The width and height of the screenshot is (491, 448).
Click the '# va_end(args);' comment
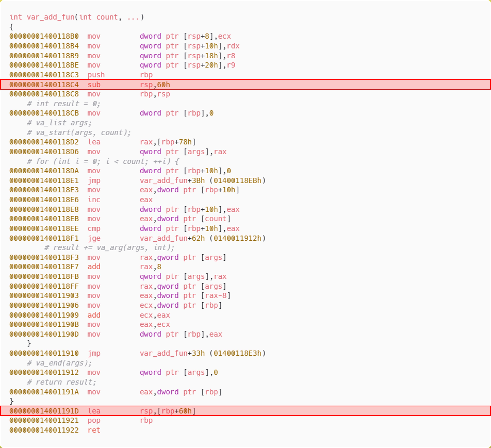[59, 363]
